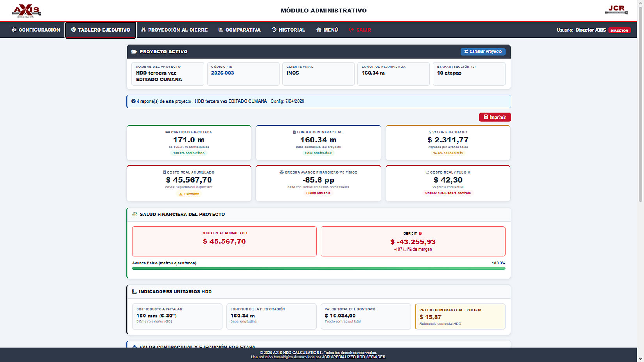Click the chart icon beside Indicadores Unitarios HDD
644x362 pixels.
(134, 291)
